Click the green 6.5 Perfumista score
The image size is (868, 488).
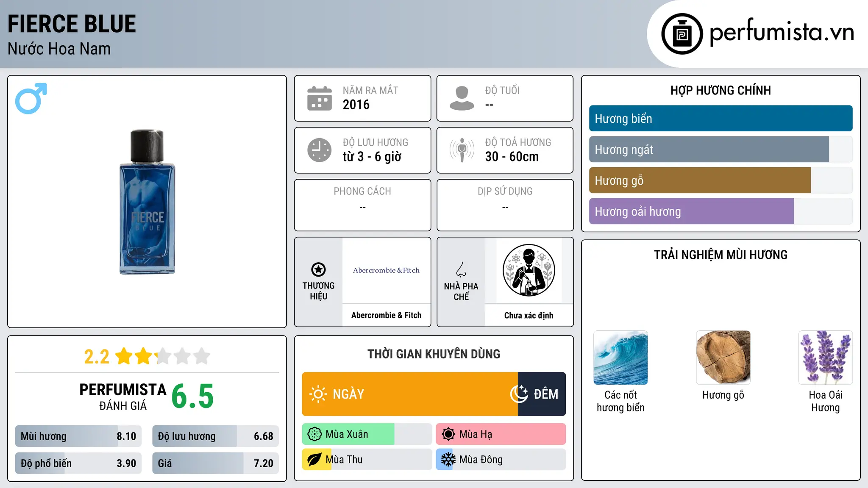tap(193, 396)
